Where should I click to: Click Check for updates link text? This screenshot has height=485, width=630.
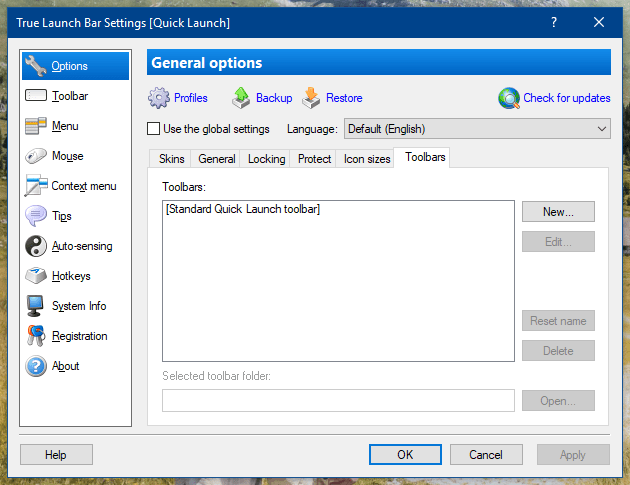(x=567, y=98)
